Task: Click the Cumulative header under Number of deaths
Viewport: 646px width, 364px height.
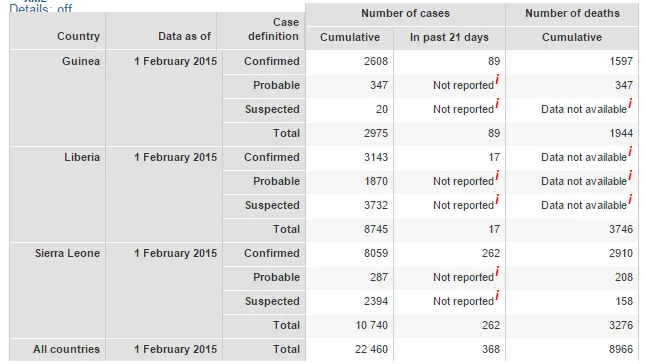Action: (x=572, y=37)
